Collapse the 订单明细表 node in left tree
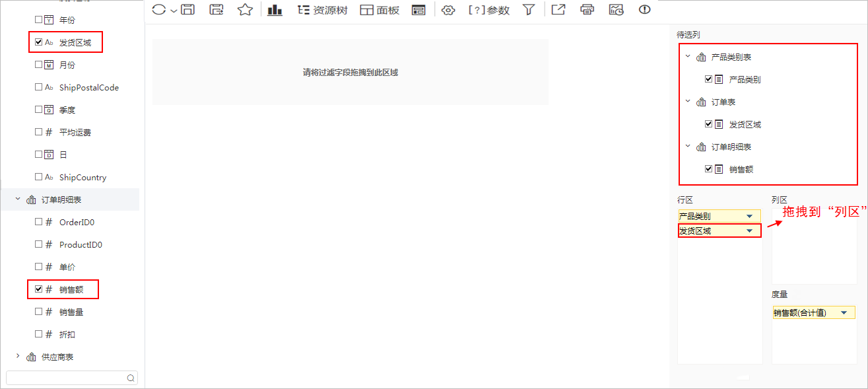This screenshot has width=868, height=389. point(18,199)
